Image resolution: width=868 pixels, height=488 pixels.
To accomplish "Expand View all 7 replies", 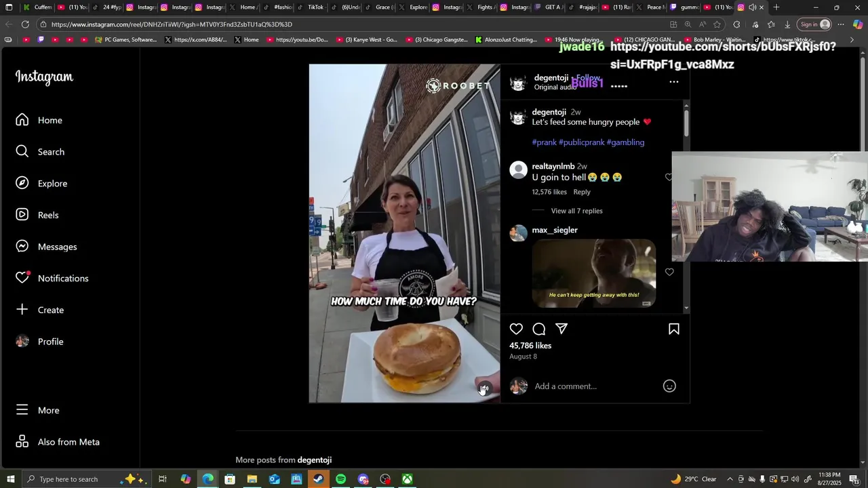I will click(576, 211).
